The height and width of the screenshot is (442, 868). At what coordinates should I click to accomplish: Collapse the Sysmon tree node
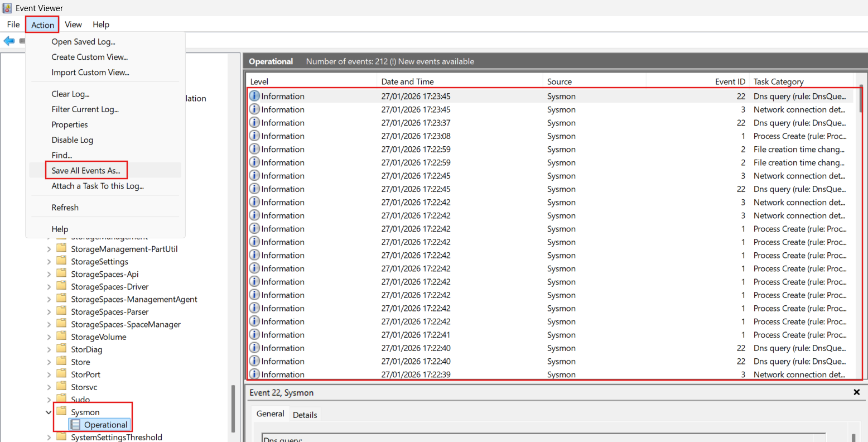pos(49,412)
